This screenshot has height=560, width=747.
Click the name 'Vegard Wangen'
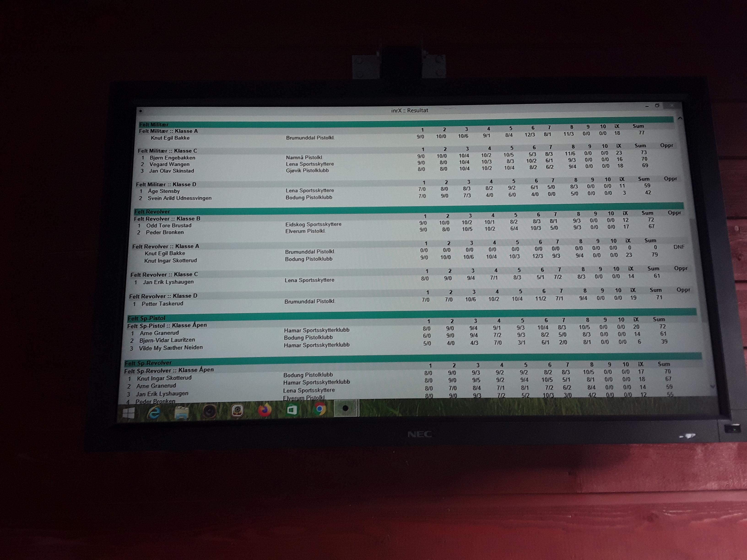[169, 164]
